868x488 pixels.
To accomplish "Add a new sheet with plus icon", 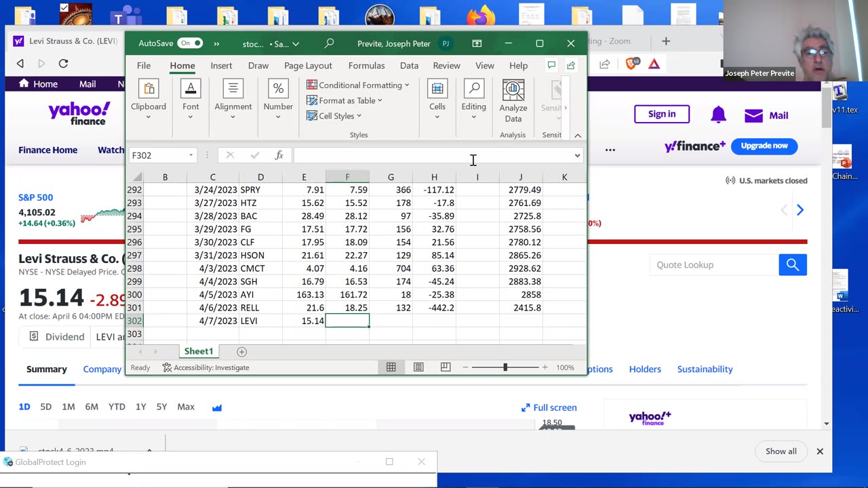I will (241, 352).
